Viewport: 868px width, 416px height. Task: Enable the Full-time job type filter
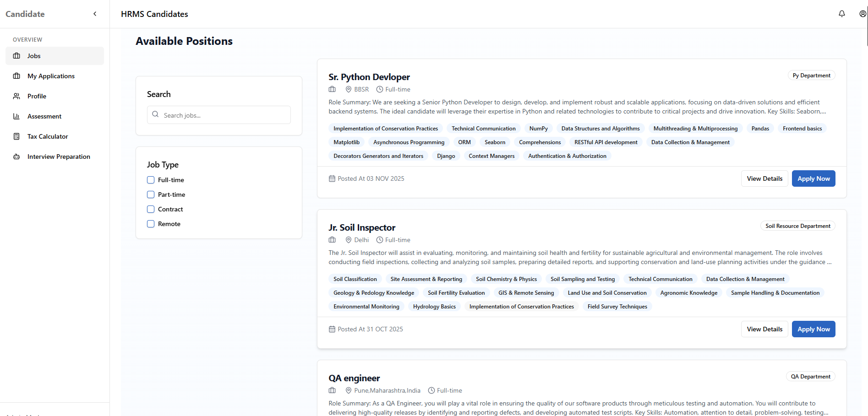(150, 180)
